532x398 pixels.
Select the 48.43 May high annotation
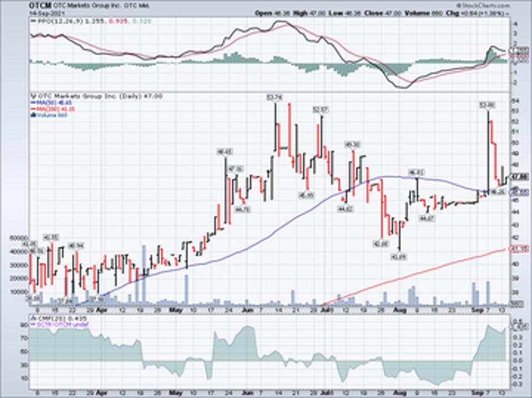tap(225, 151)
